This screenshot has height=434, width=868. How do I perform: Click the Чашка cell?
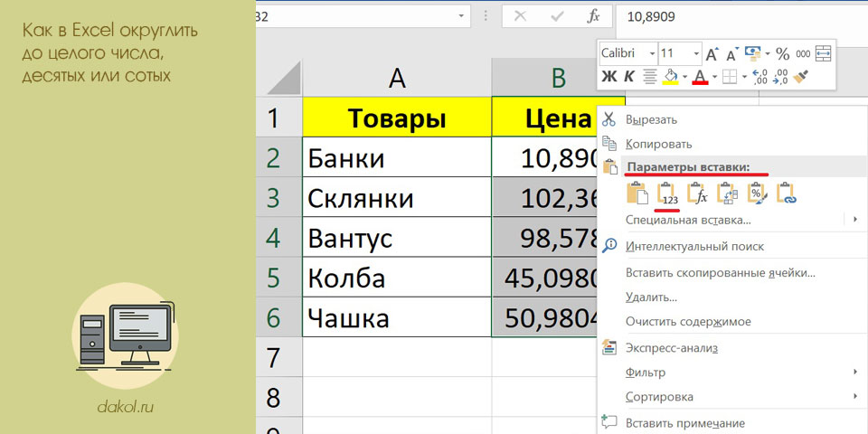397,316
